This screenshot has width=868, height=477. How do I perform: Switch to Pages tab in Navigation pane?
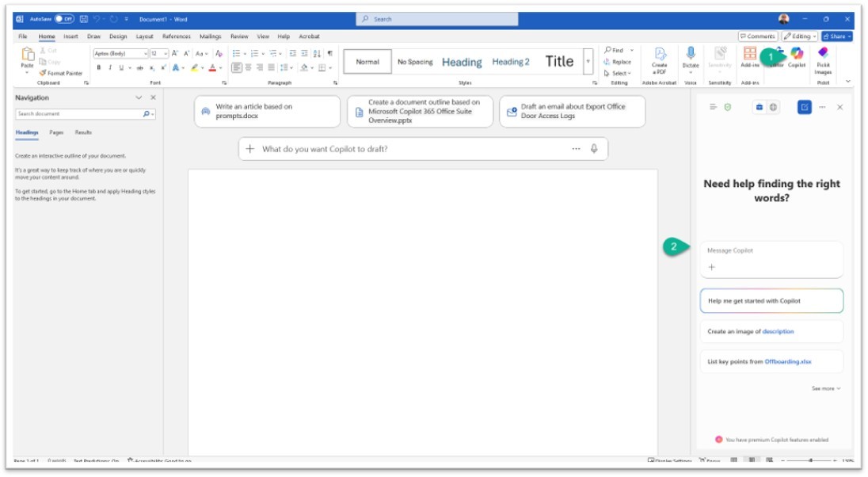[56, 132]
